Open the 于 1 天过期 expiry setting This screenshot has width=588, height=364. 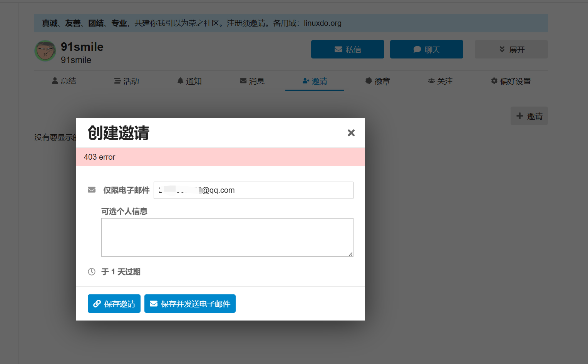point(121,272)
